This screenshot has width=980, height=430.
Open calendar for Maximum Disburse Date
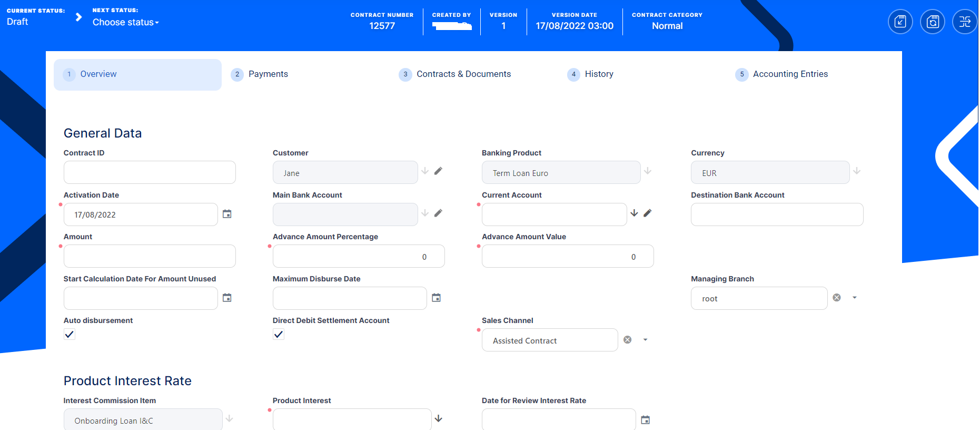point(436,298)
